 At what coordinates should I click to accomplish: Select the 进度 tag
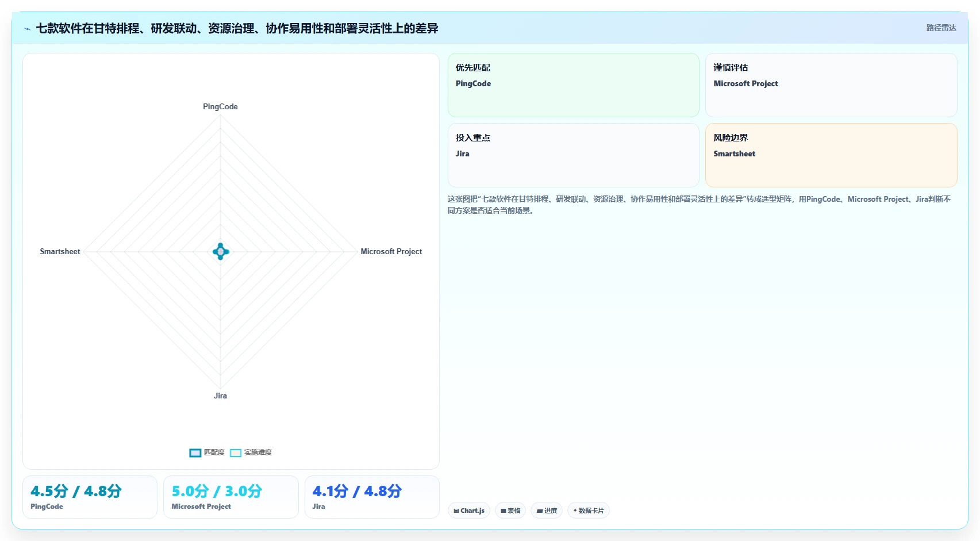547,511
